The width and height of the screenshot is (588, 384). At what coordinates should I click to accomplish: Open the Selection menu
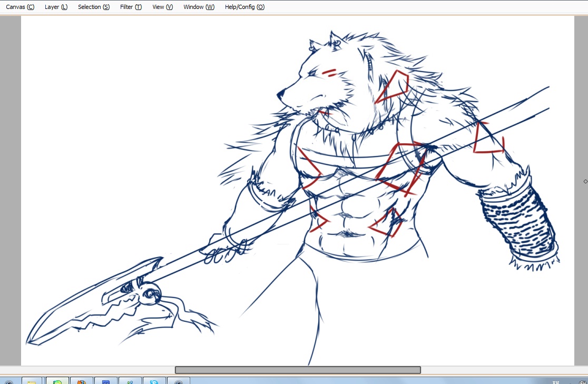(x=94, y=7)
